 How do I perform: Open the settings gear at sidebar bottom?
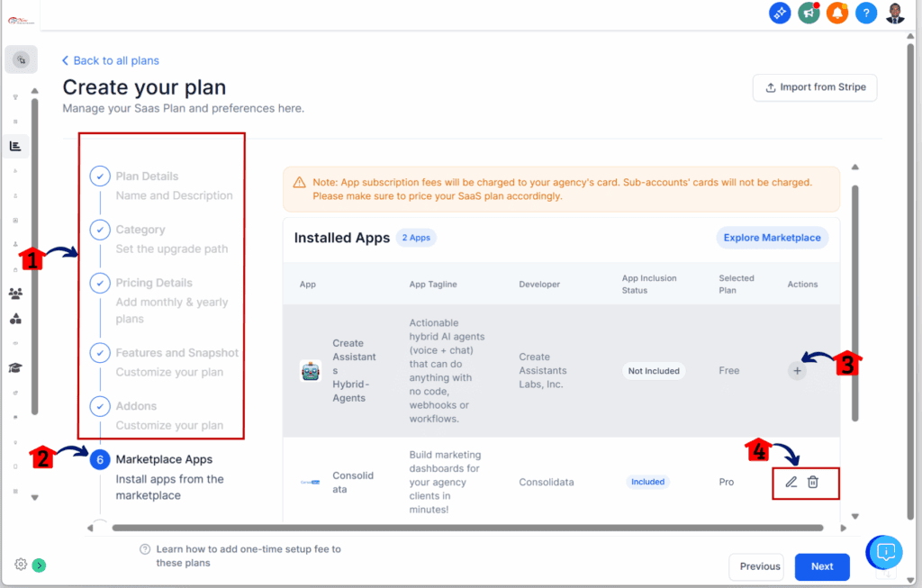tap(21, 565)
